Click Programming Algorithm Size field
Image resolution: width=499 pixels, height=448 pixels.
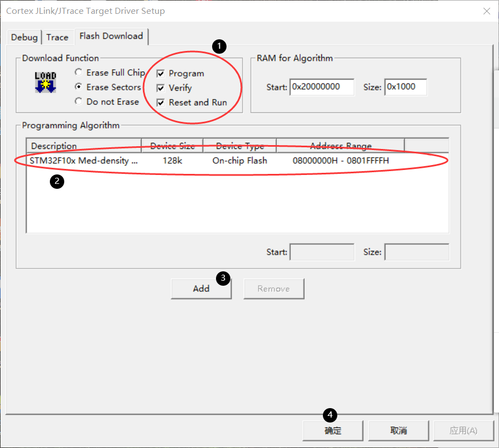pos(416,252)
